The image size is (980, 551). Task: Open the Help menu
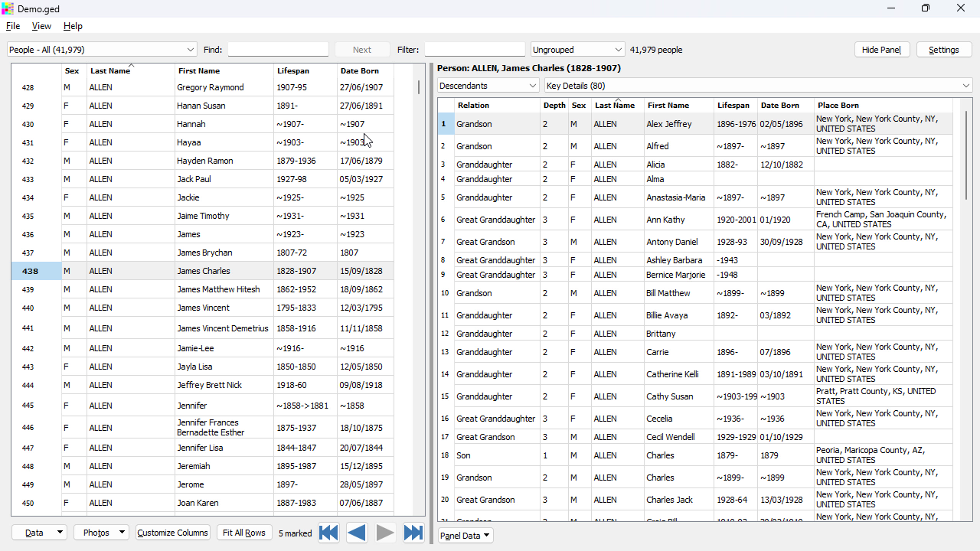(x=73, y=26)
